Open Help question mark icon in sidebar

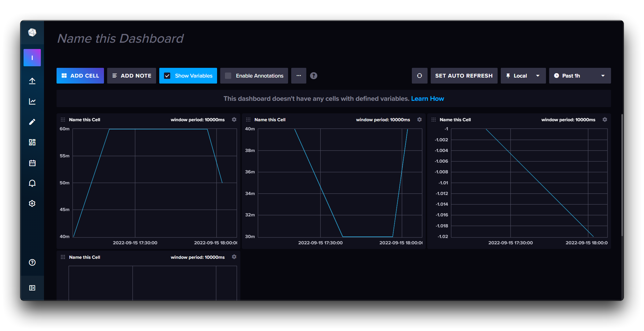[x=32, y=263]
